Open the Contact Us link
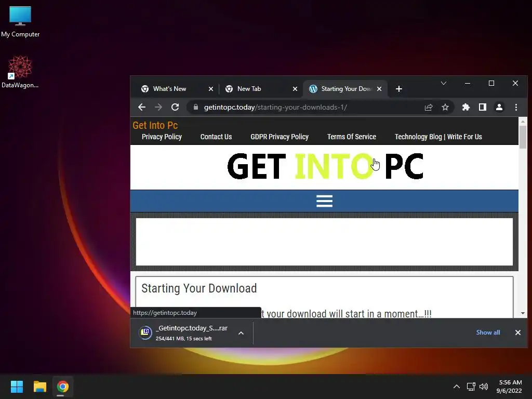Screen dimensions: 532x399 click(216, 137)
